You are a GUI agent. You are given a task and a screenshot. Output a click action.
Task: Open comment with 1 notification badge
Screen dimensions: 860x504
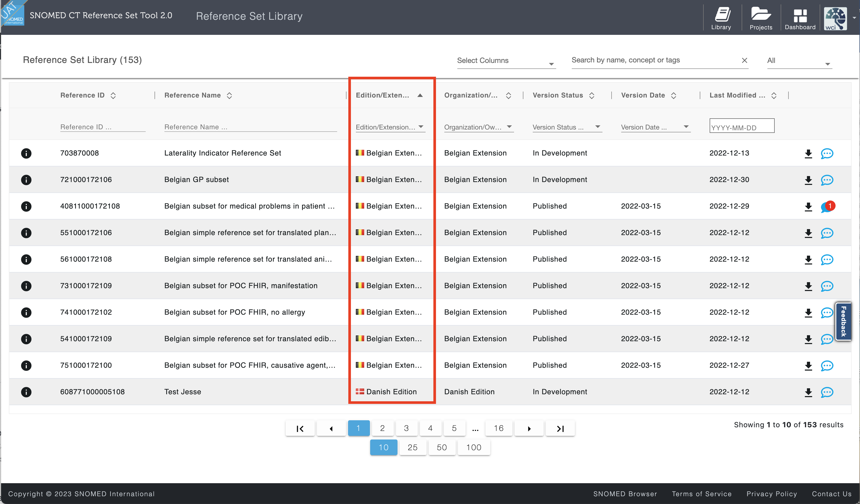tap(827, 206)
